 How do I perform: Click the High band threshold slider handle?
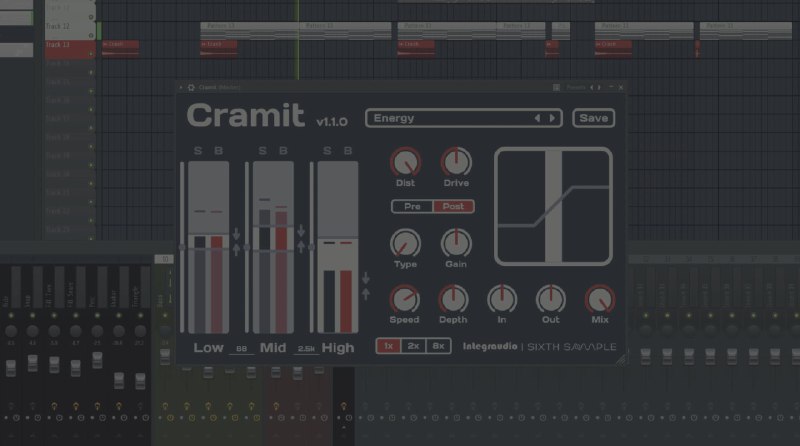click(311, 247)
